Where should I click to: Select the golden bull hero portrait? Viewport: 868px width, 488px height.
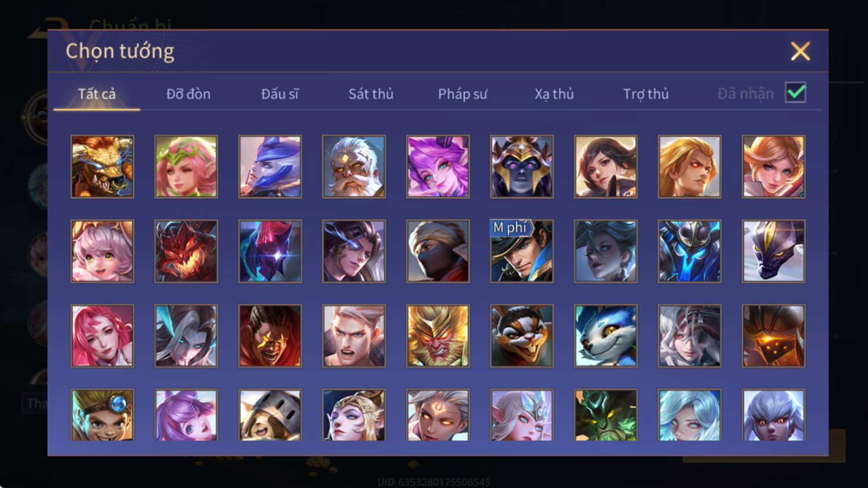point(102,167)
